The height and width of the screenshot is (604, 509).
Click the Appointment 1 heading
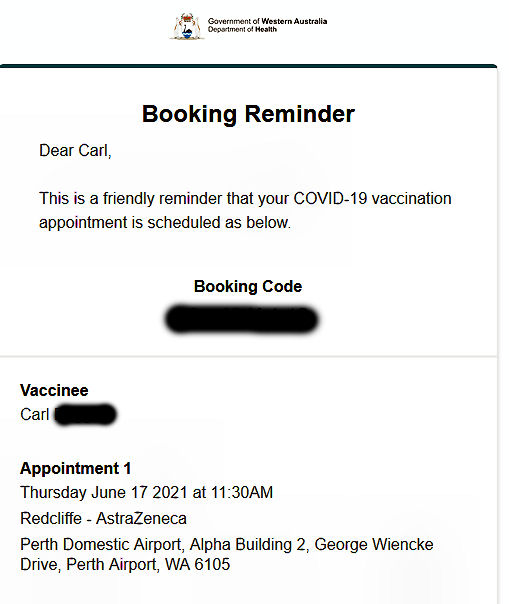[x=76, y=468]
